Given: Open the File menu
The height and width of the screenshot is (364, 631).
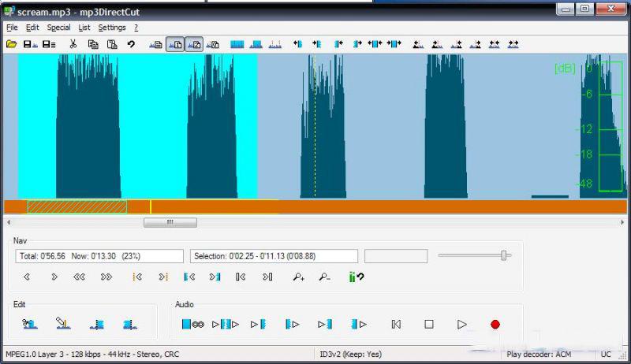Looking at the screenshot, I should [12, 28].
